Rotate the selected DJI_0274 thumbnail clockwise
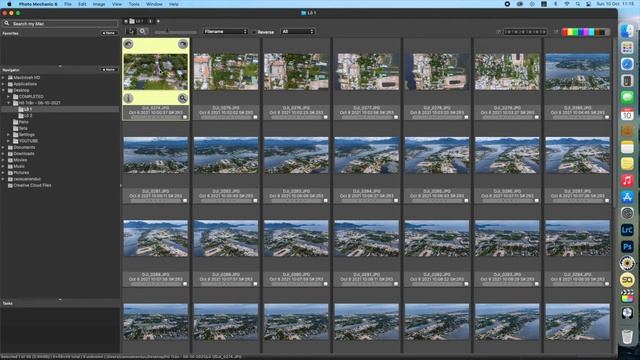Viewport: 640px width, 360px height. tap(183, 44)
